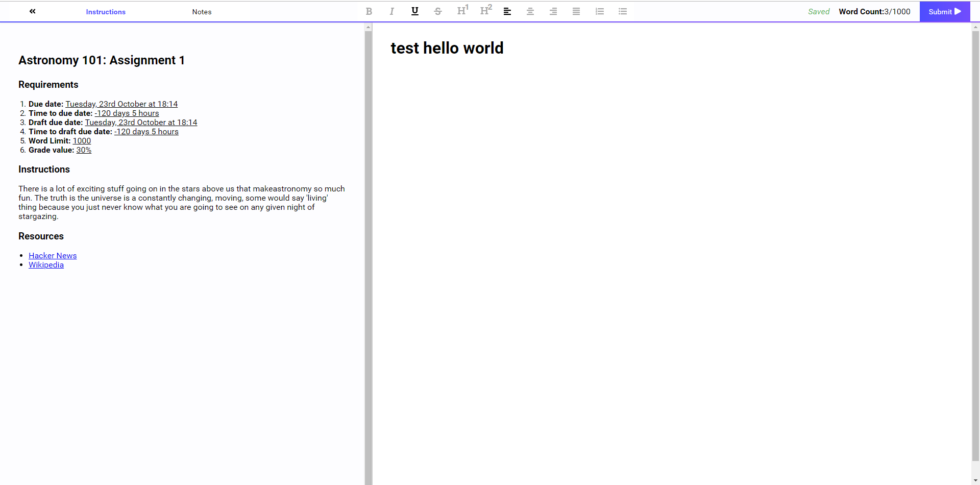The height and width of the screenshot is (485, 980).
Task: Toggle bold formatting in the toolbar
Action: tap(369, 11)
